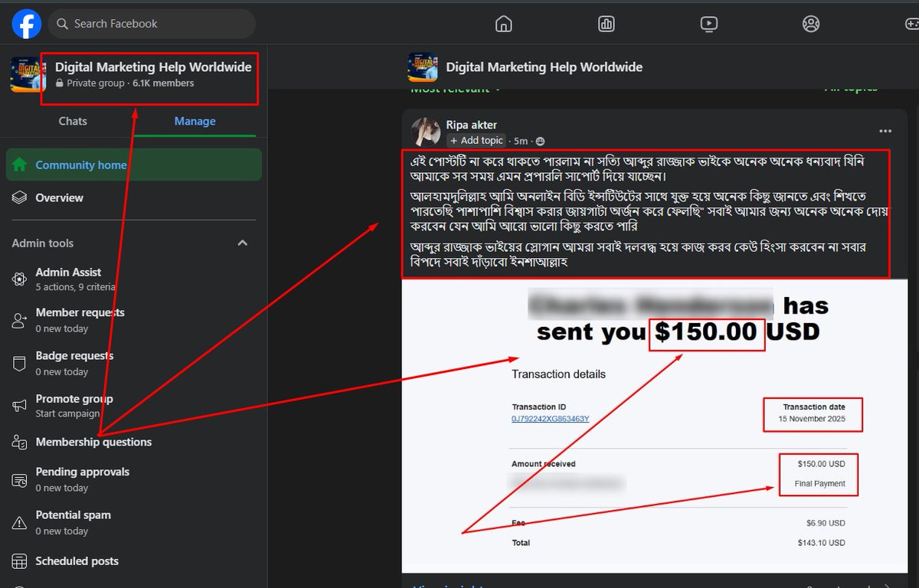
Task: Click the '$6.90 USD' fee value
Action: point(826,523)
